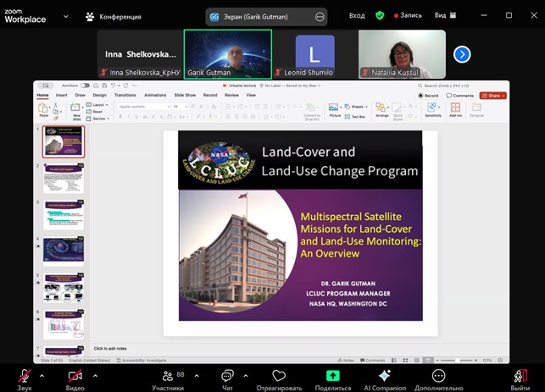Open the Section dropdown
The image size is (545, 392).
tap(98, 119)
